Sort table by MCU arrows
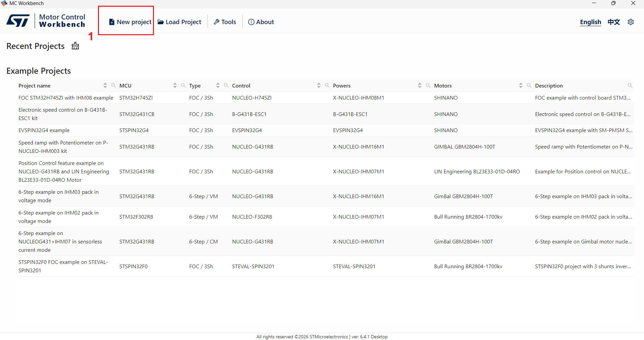 [175, 86]
